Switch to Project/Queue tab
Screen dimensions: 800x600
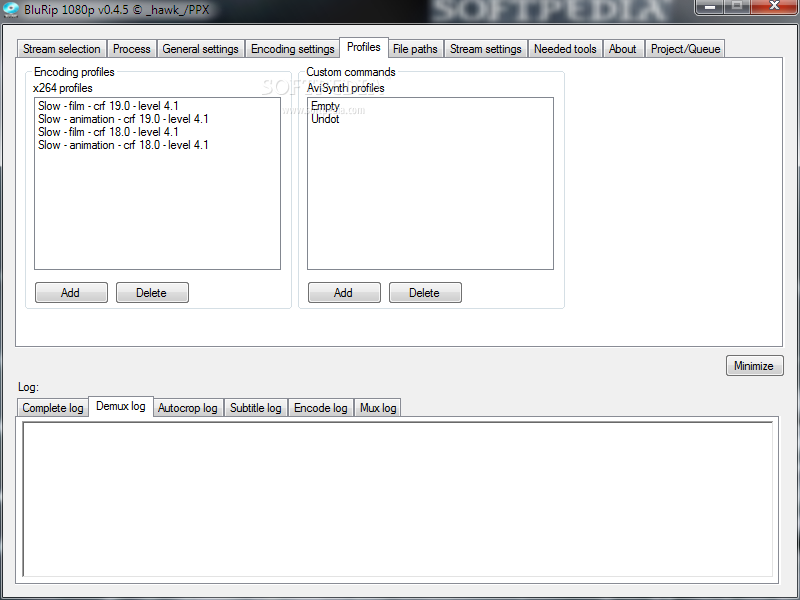(x=685, y=49)
